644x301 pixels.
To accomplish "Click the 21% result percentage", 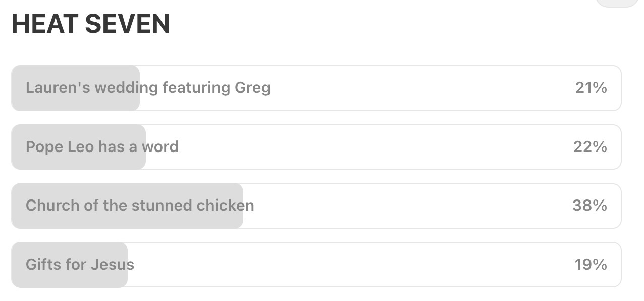I will click(591, 88).
